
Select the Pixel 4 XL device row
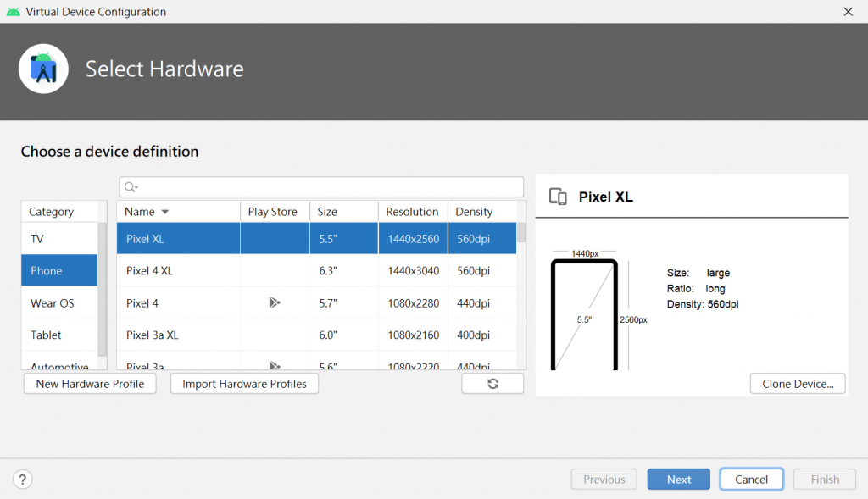coord(317,270)
